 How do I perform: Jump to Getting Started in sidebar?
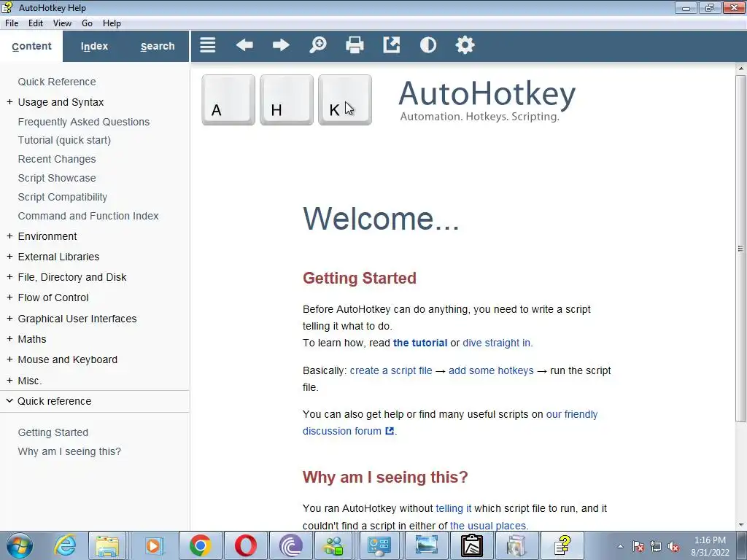(53, 432)
